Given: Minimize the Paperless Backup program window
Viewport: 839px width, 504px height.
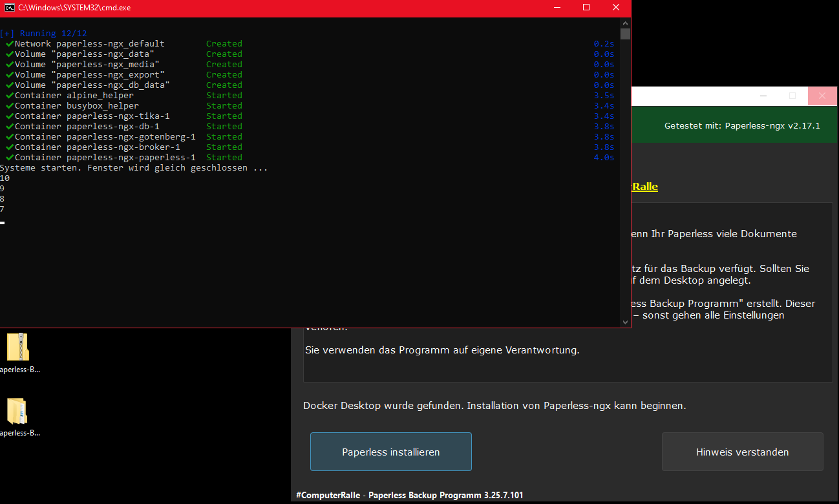Looking at the screenshot, I should pos(763,96).
